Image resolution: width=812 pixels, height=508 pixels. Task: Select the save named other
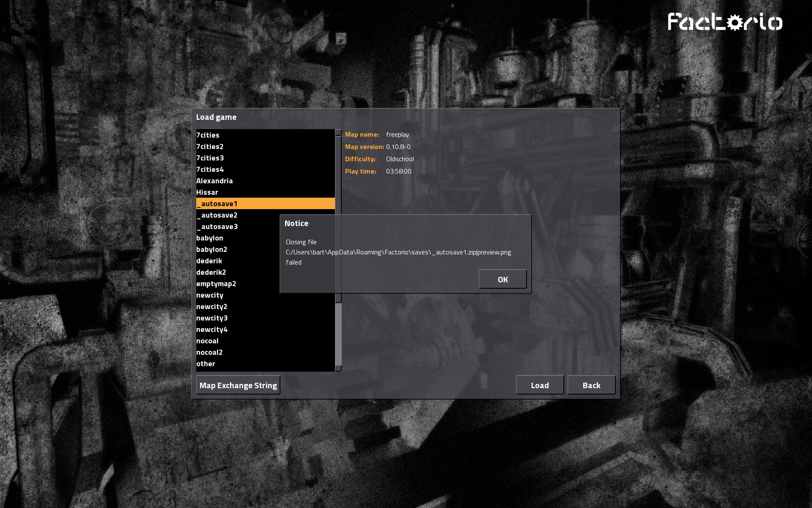click(266, 364)
